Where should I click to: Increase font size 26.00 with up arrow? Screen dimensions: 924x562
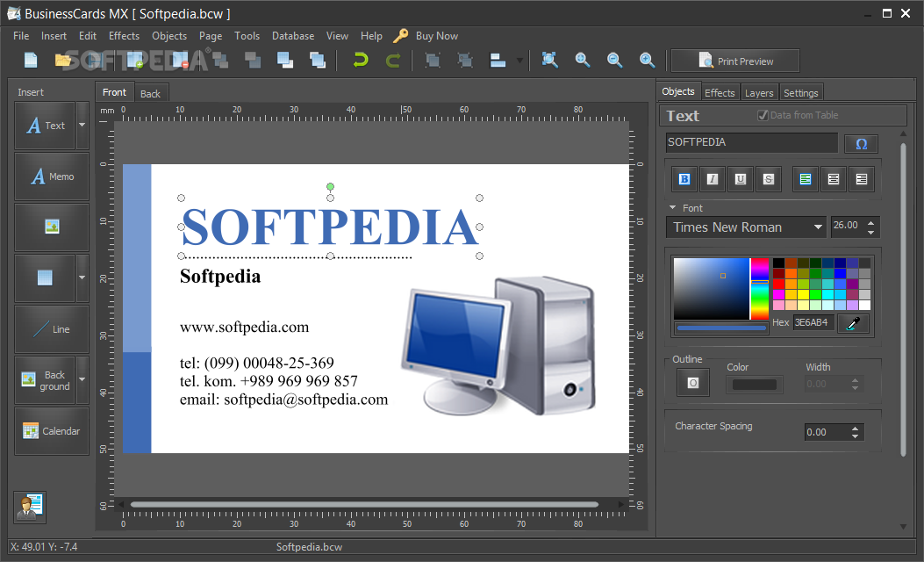(x=871, y=222)
